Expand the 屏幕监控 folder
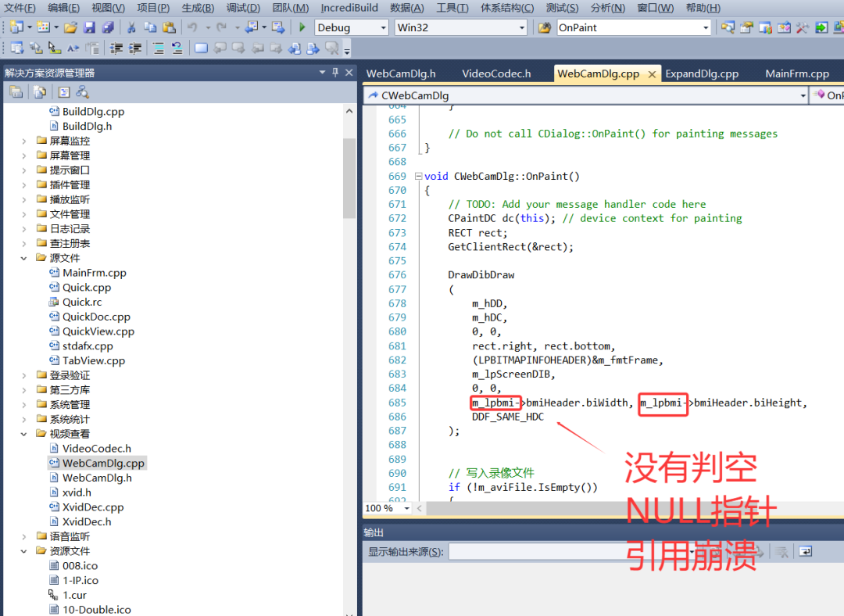 23,141
